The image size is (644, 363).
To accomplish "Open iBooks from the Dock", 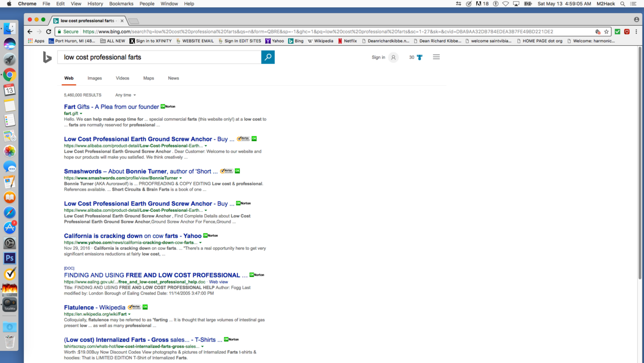I will point(9,197).
